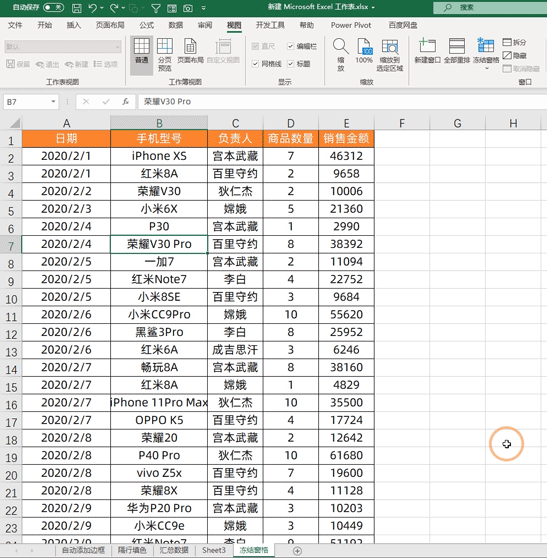The image size is (547, 558).
Task: Click the Select All corner triangle
Action: (15, 123)
